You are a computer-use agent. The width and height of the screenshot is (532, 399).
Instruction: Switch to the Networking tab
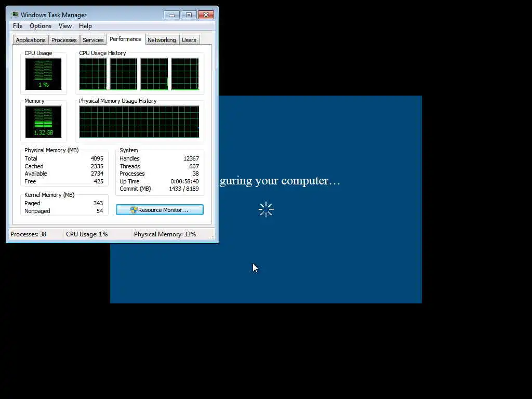pyautogui.click(x=162, y=40)
